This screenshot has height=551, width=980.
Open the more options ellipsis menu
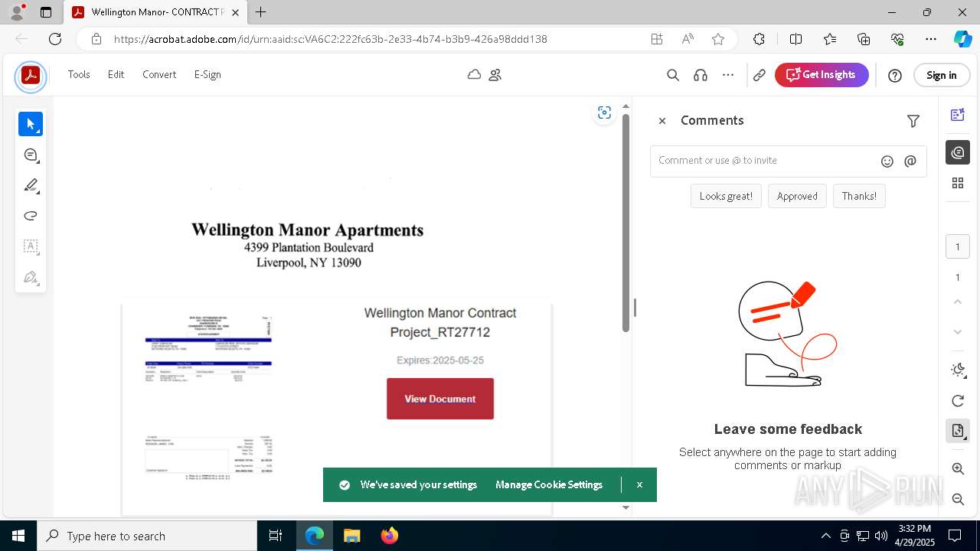[728, 75]
